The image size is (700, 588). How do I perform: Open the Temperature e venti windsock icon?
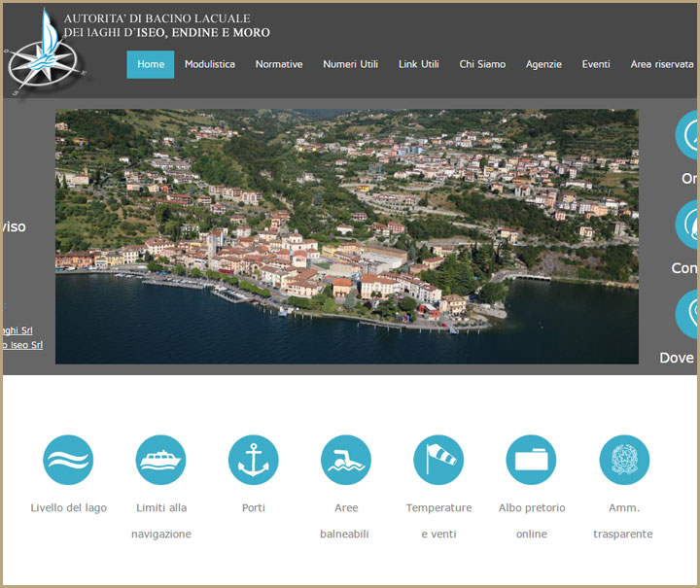(x=438, y=460)
